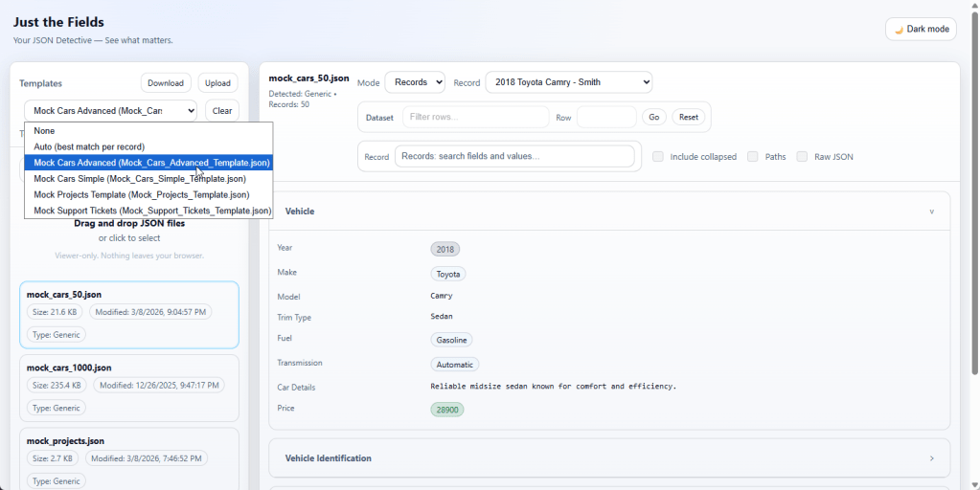Turn on Raw JSON checkbox
The width and height of the screenshot is (980, 490).
click(802, 157)
